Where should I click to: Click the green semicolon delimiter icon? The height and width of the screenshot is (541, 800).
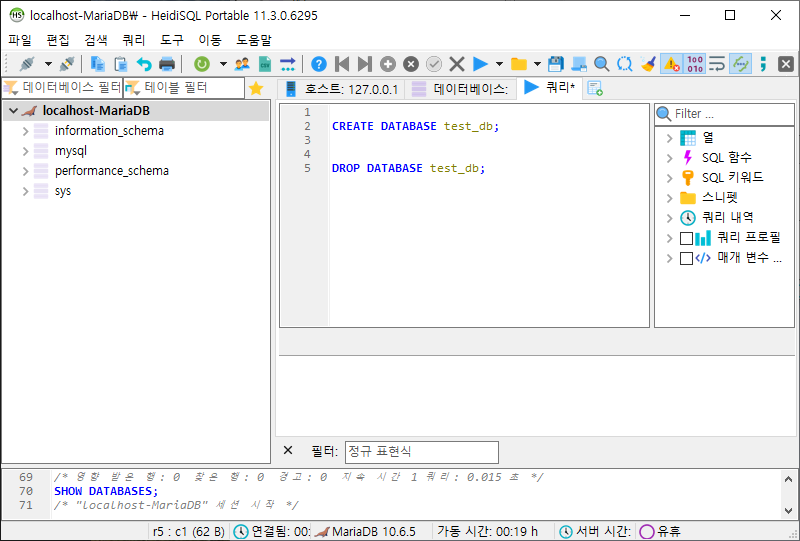[763, 64]
